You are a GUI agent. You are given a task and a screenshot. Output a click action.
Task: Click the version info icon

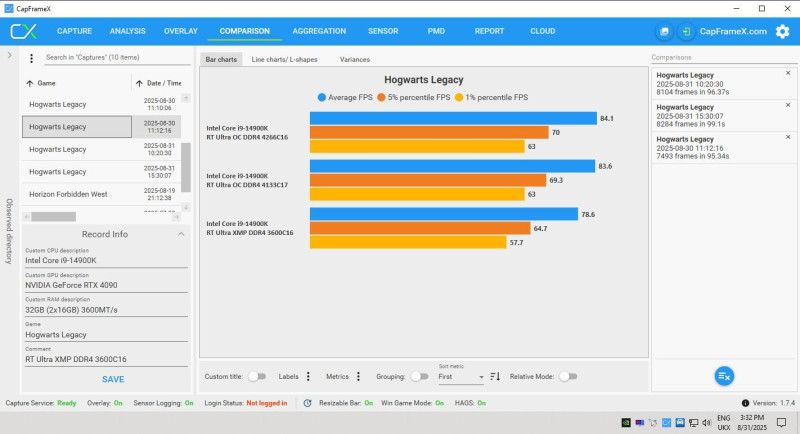point(745,403)
